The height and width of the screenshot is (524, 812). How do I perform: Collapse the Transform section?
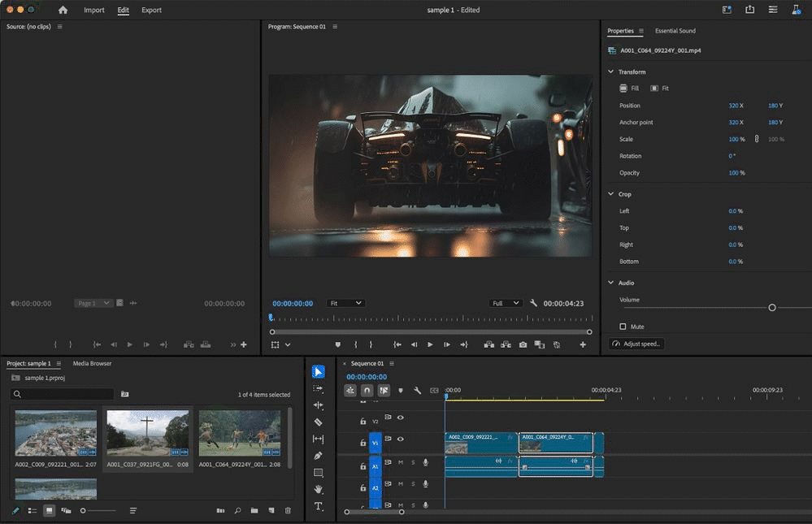point(611,71)
